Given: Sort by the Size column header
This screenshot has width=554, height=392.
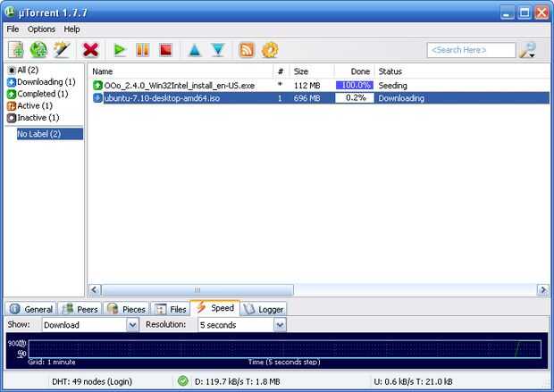Looking at the screenshot, I should point(312,71).
